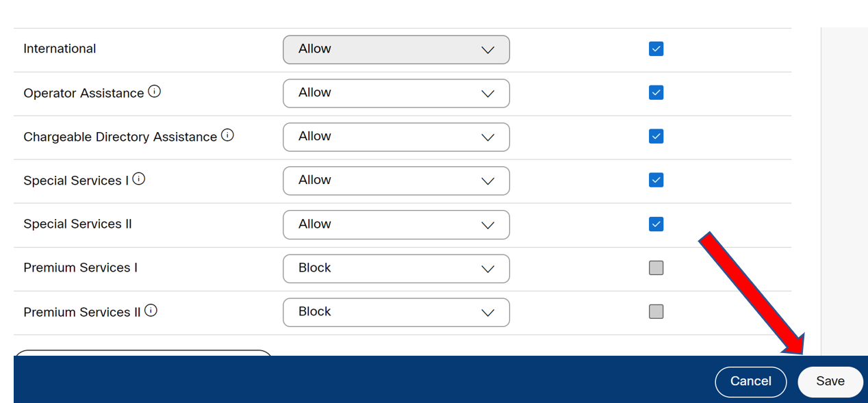The image size is (868, 403).
Task: Disable the Operator Assistance checkbox
Action: click(x=656, y=92)
